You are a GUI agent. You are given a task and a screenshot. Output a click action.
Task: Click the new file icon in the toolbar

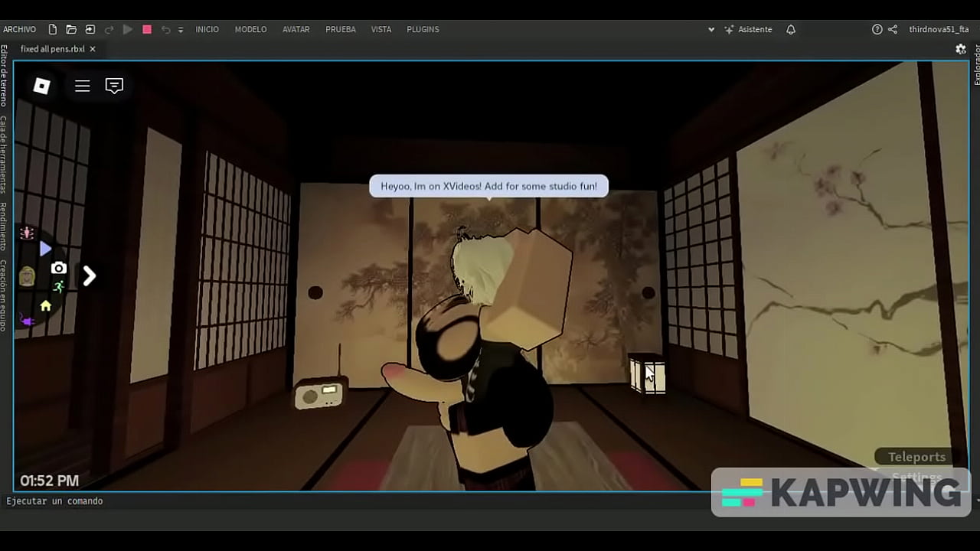coord(53,29)
